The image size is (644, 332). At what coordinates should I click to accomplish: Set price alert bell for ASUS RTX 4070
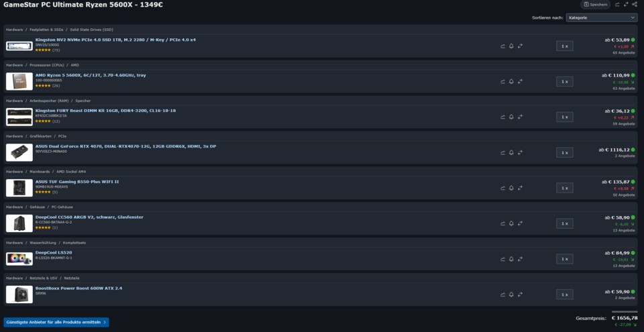tap(511, 152)
